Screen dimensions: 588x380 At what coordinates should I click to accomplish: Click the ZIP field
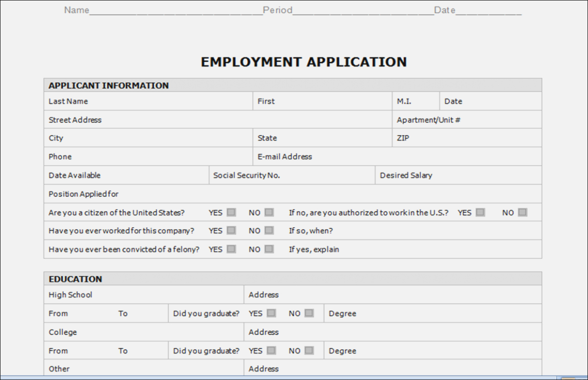[x=467, y=138]
